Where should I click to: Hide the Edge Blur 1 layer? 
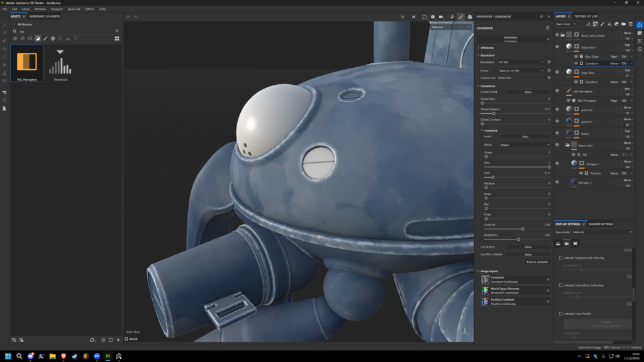pyautogui.click(x=557, y=47)
